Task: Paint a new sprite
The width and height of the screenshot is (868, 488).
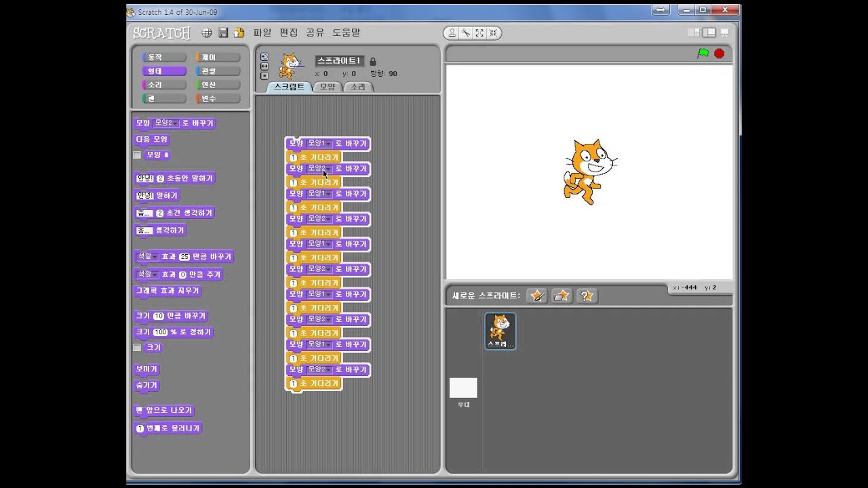Action: pos(537,296)
